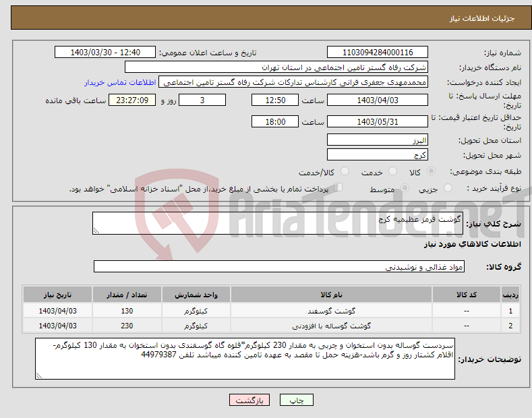Screen dimensions: 532x418
Task: Click the کیلوگرم unit cell in row 2
Action: (x=196, y=326)
